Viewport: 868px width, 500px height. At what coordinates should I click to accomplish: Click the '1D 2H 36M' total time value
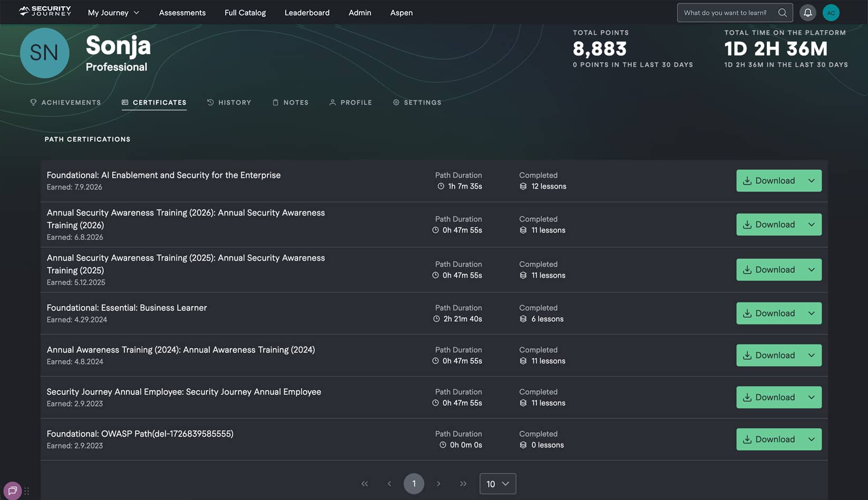tap(776, 49)
